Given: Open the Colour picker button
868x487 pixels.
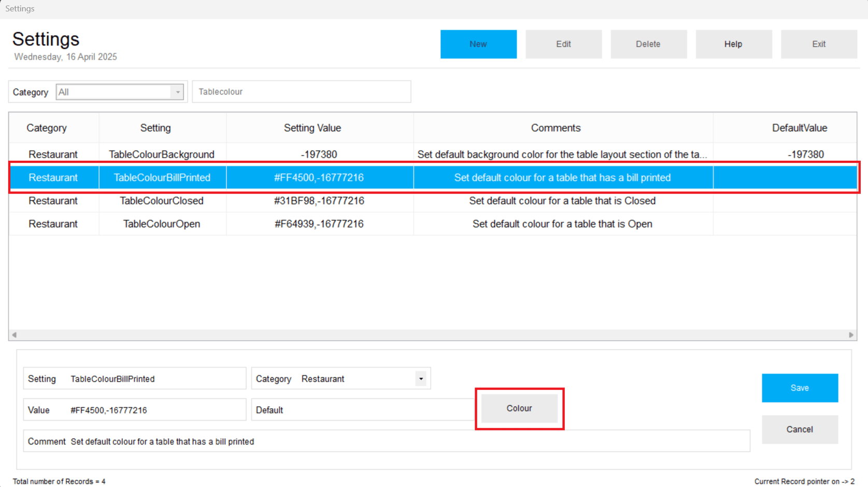Looking at the screenshot, I should pyautogui.click(x=519, y=408).
